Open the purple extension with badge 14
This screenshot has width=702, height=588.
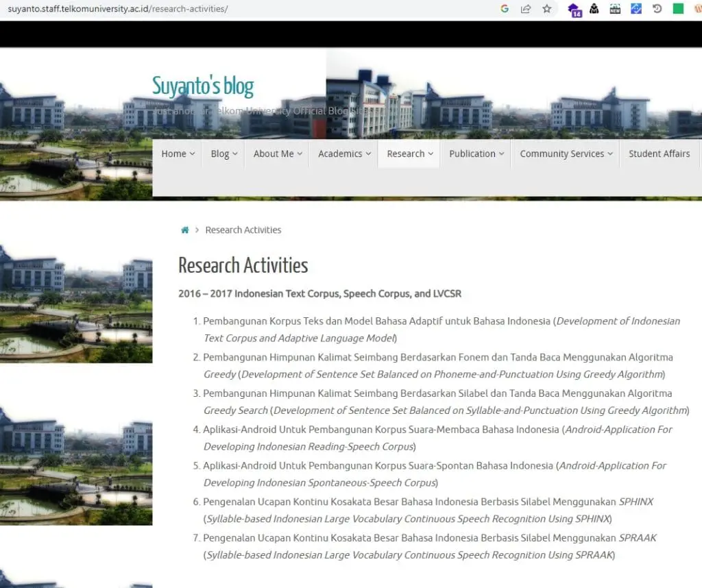574,10
